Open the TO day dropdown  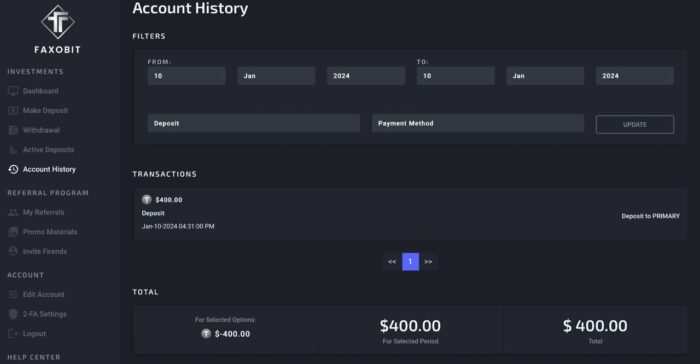click(456, 76)
